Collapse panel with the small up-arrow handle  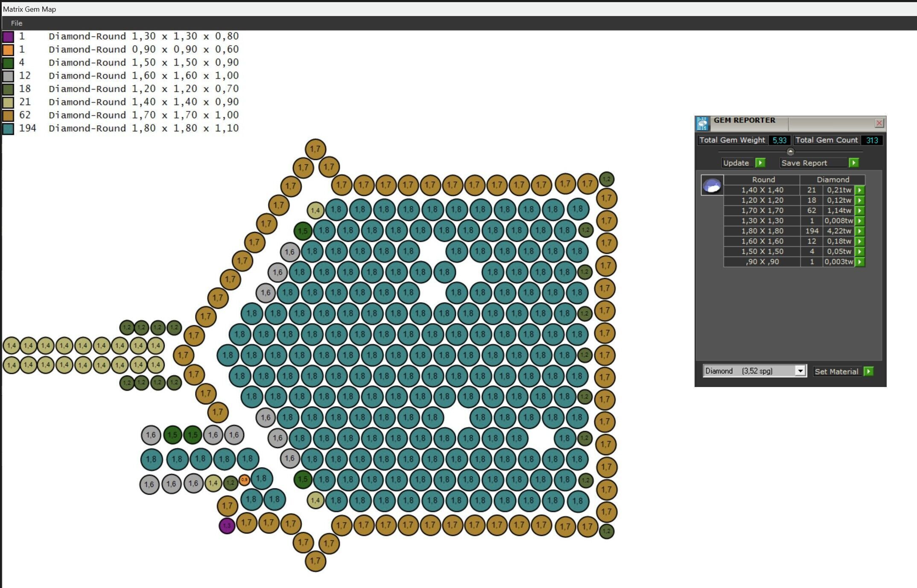(790, 151)
